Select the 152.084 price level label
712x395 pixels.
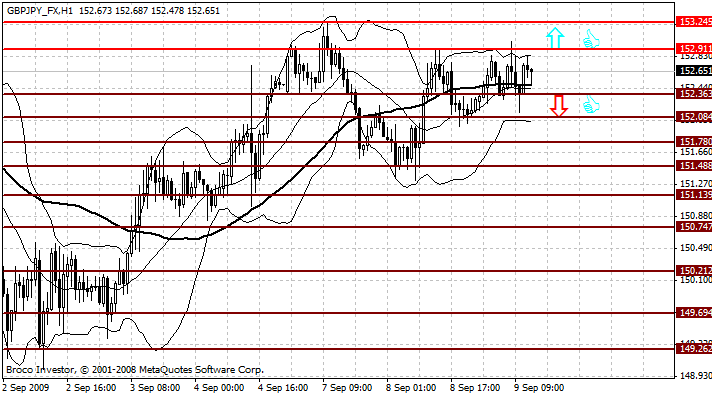tap(694, 117)
